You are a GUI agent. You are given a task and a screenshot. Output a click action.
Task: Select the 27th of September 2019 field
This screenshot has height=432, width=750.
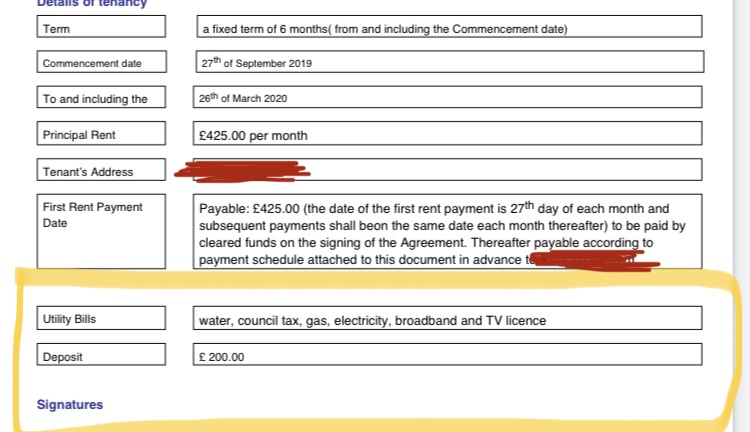450,62
